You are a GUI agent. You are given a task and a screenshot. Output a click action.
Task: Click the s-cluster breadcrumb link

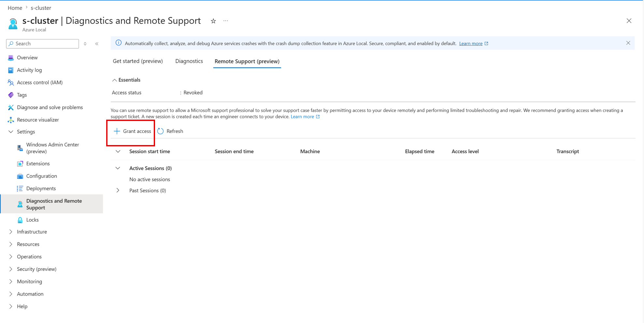tap(41, 8)
